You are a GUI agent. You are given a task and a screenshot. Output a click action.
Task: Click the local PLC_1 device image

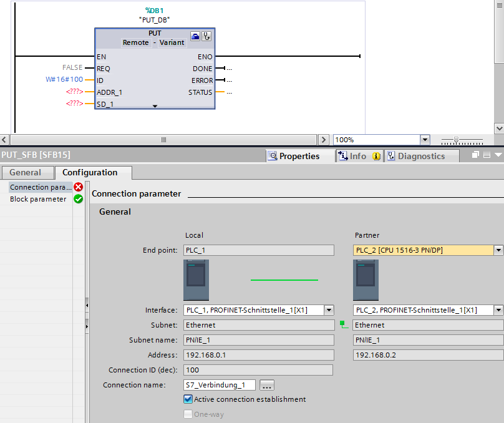196,280
